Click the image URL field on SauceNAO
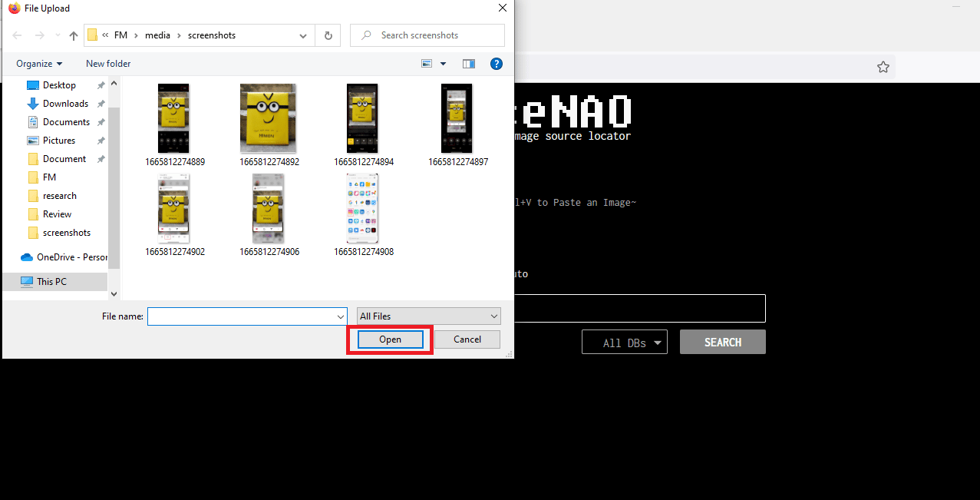This screenshot has width=980, height=500. tap(639, 308)
